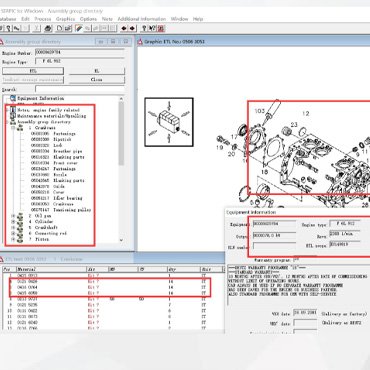Expand the 5 Crankshaft node
Screen dimensions: 370x370
(13, 228)
